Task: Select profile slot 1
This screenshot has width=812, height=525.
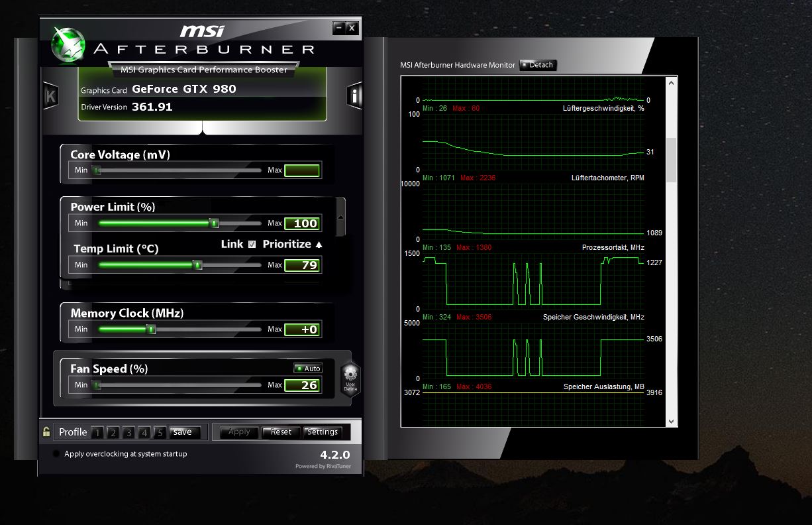Action: click(x=97, y=433)
